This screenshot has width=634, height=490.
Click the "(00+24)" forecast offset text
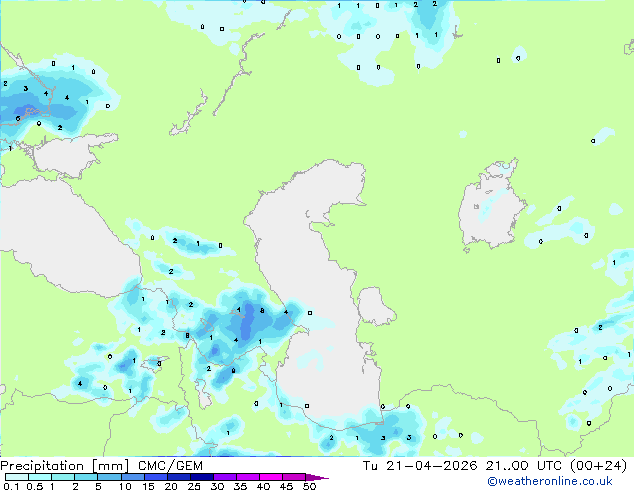(598, 466)
